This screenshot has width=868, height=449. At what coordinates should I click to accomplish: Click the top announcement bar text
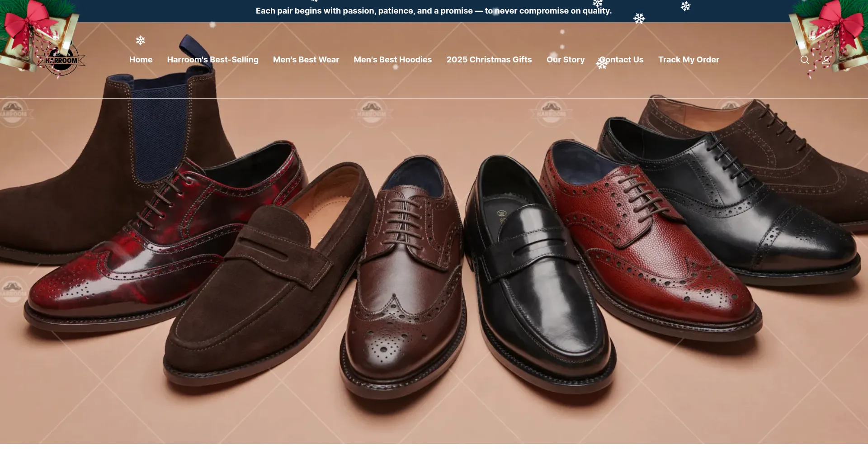[434, 11]
